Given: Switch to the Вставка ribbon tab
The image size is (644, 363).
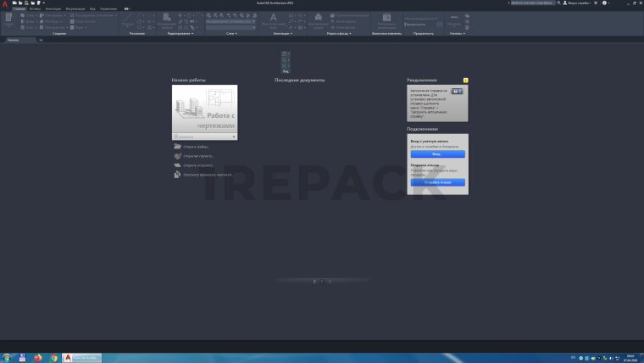Looking at the screenshot, I should click(34, 8).
